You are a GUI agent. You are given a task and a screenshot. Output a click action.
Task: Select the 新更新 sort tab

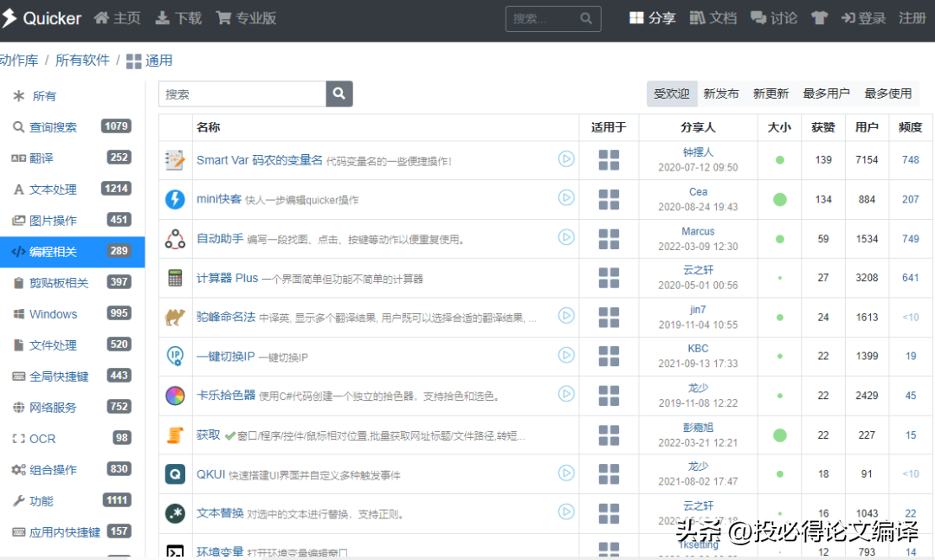tap(771, 93)
